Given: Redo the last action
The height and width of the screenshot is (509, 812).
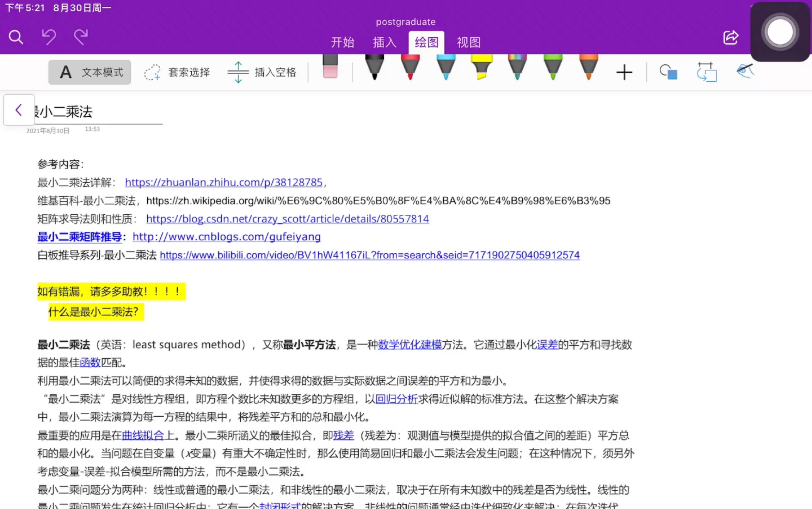Looking at the screenshot, I should (x=81, y=37).
